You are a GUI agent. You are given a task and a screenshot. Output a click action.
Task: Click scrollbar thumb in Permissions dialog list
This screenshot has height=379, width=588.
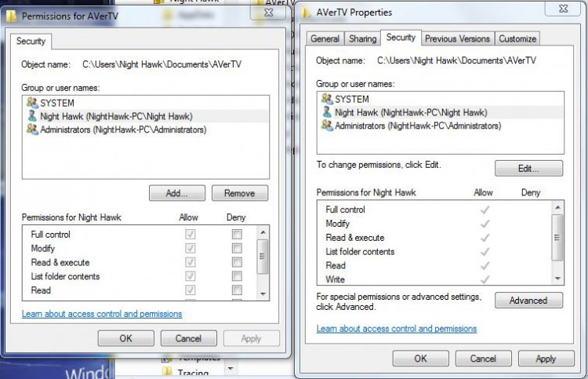click(263, 257)
